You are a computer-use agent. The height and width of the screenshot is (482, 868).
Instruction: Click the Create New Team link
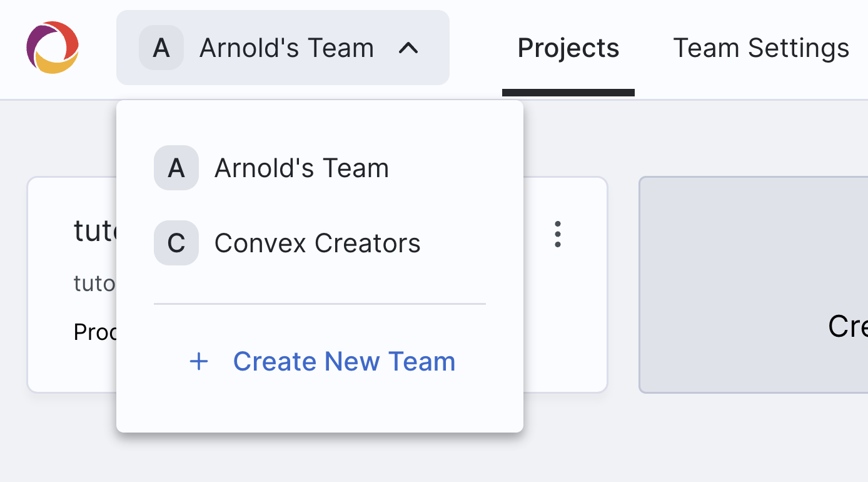coord(344,361)
